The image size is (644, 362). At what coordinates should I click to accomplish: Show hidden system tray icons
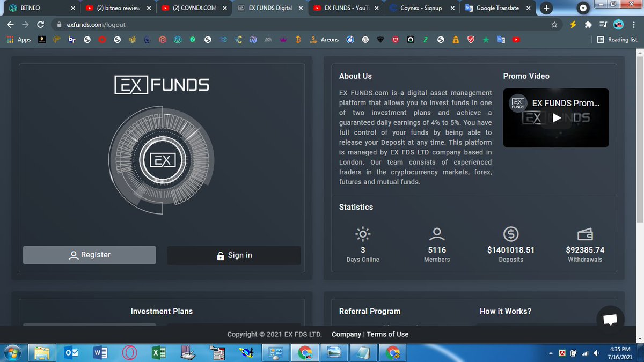[x=551, y=353]
